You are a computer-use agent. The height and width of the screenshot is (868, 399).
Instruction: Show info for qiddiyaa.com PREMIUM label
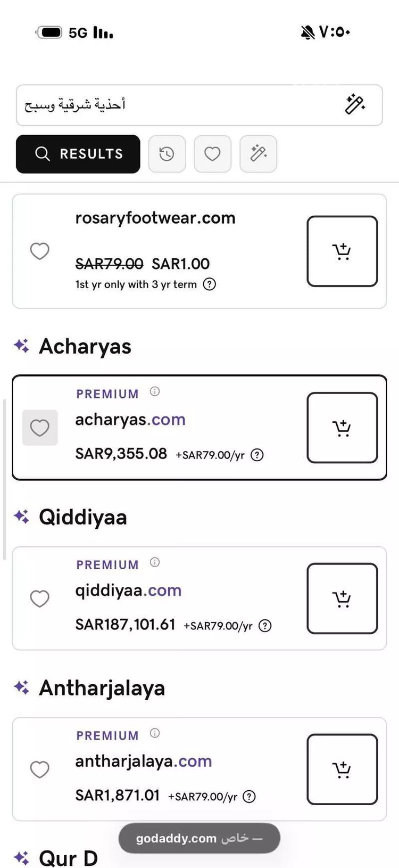coord(155,562)
